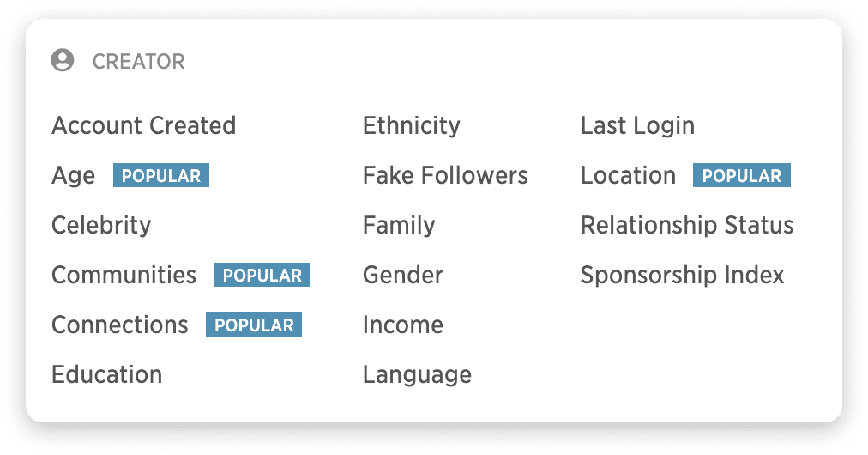868x455 pixels.
Task: Select the Account Created filter
Action: pos(144,125)
